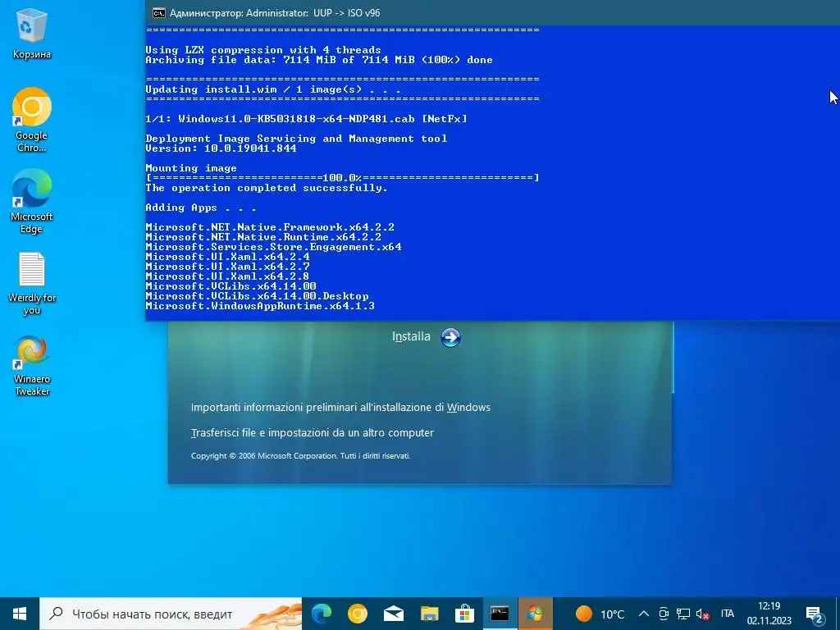This screenshot has height=630, width=840.
Task: Click the Copyright 2006 Microsoft Corporation text
Action: [x=300, y=456]
